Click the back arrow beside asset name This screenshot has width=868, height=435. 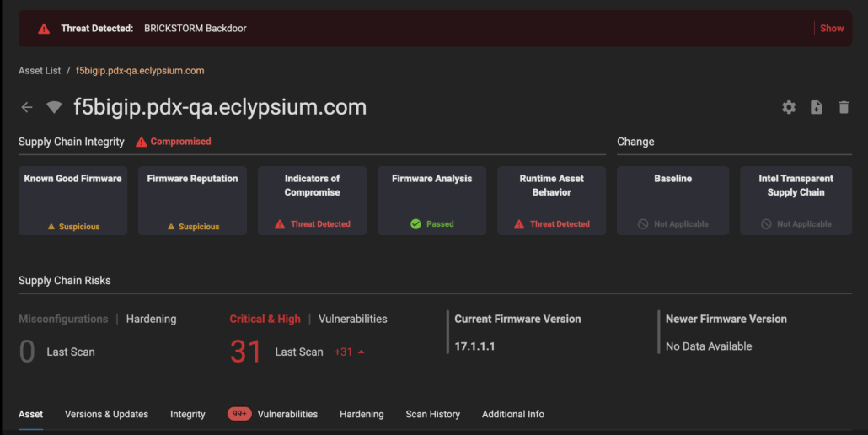(x=27, y=107)
